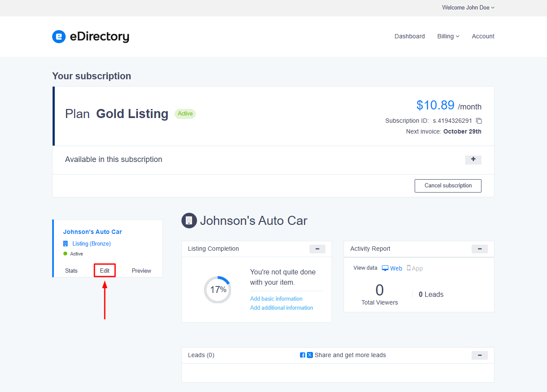
Task: Open the Welcome John Doe dropdown
Action: [x=468, y=8]
